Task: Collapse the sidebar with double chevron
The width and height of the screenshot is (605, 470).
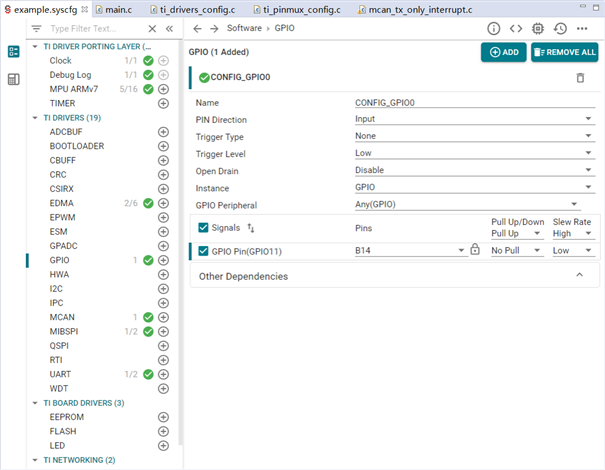Action: pos(169,29)
